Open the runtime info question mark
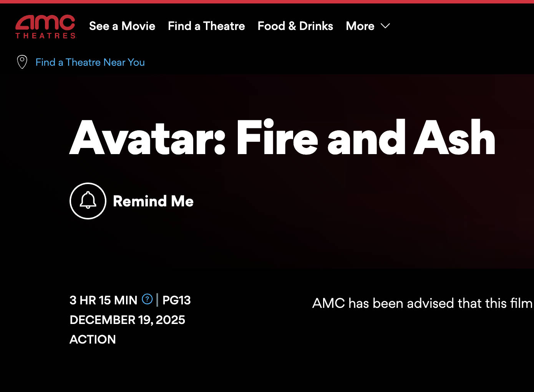The width and height of the screenshot is (534, 392). click(147, 299)
